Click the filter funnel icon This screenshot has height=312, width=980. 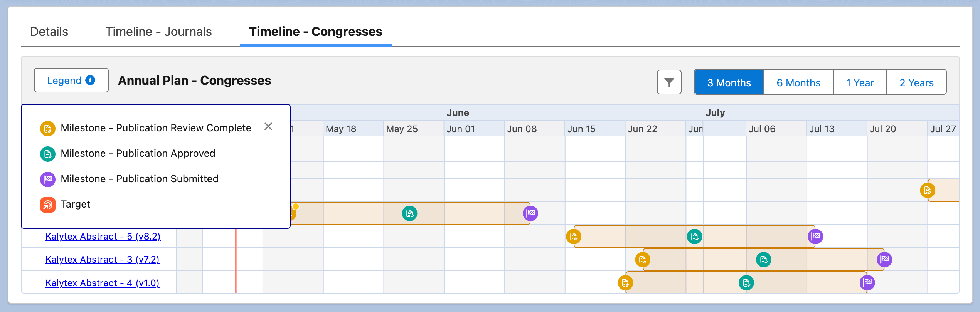pyautogui.click(x=669, y=82)
